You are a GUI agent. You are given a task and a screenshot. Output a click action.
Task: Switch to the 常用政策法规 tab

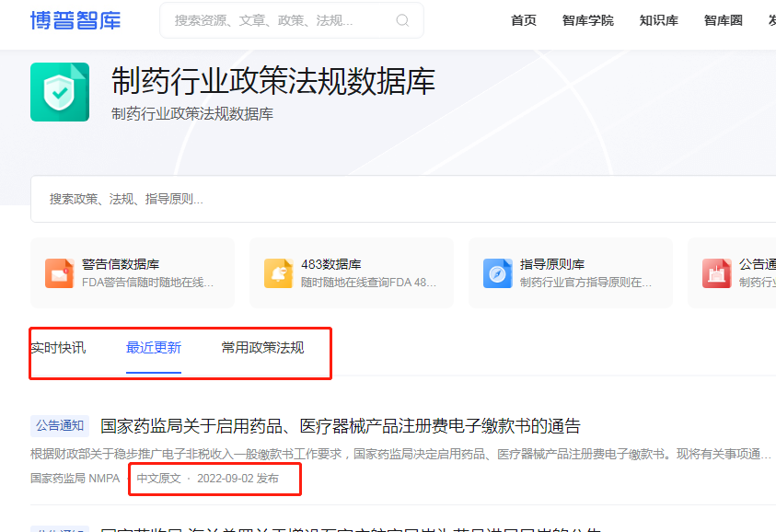point(262,348)
